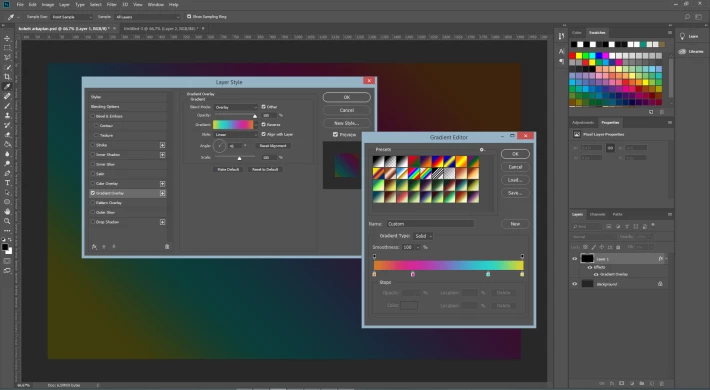This screenshot has width=710, height=390.
Task: Toggle the Preview checkbox
Action: (336, 135)
